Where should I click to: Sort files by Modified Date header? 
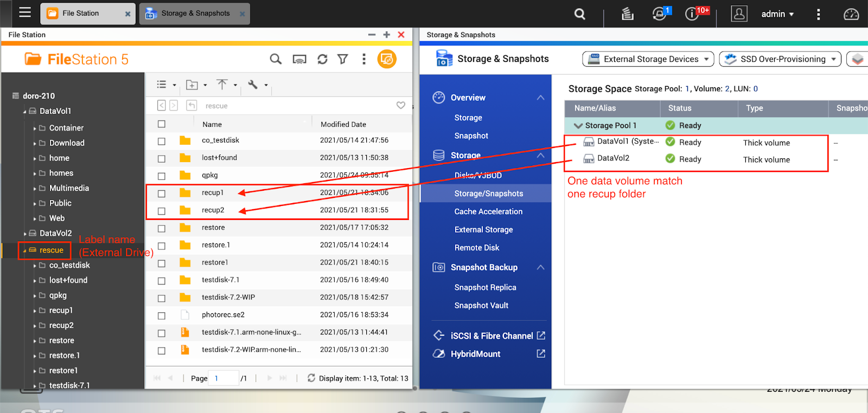343,124
